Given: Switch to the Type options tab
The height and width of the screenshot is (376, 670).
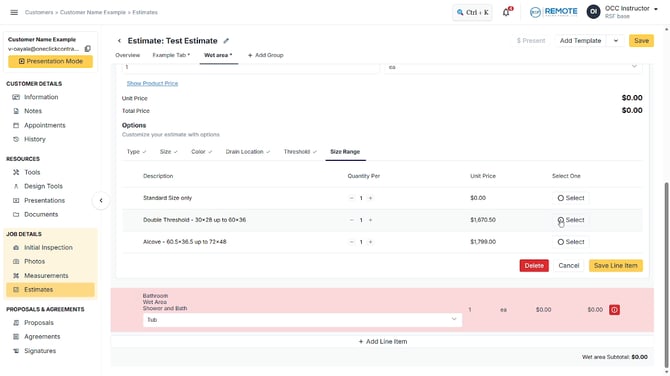Looking at the screenshot, I should point(136,152).
